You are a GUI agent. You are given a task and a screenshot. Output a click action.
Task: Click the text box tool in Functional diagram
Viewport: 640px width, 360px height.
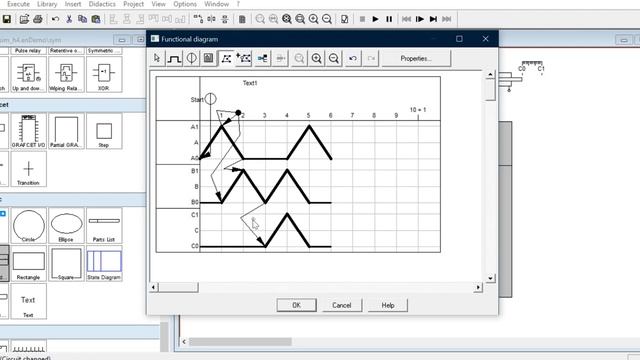coord(209,58)
